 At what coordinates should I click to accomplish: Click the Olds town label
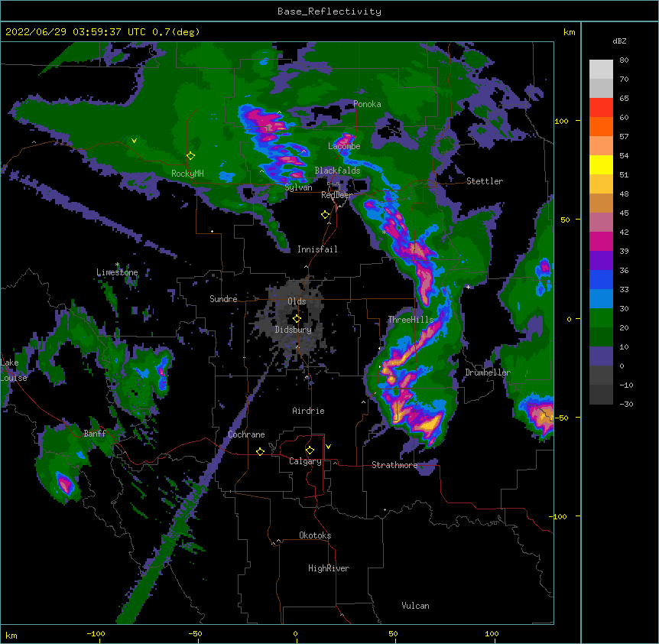pyautogui.click(x=297, y=301)
